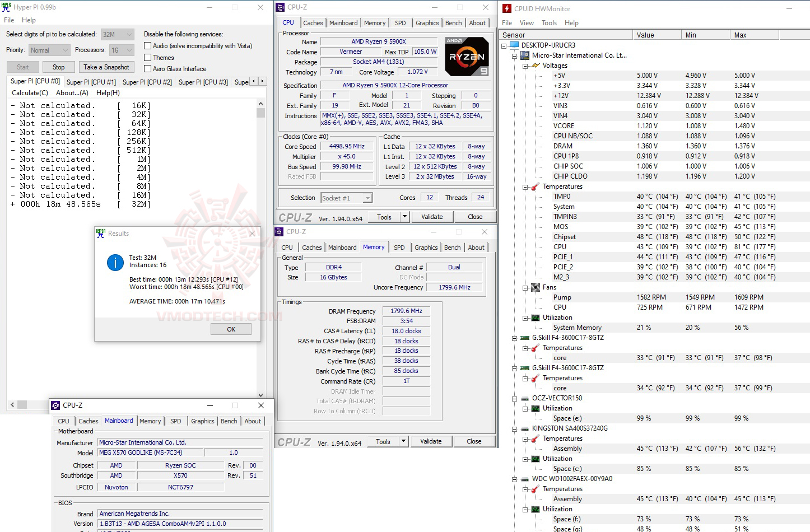Click the title icon of CPU-Z Mainboard window
The width and height of the screenshot is (810, 532).
click(55, 405)
